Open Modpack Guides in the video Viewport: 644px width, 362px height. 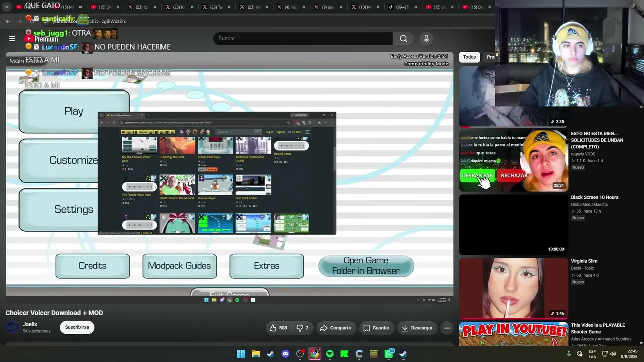180,266
